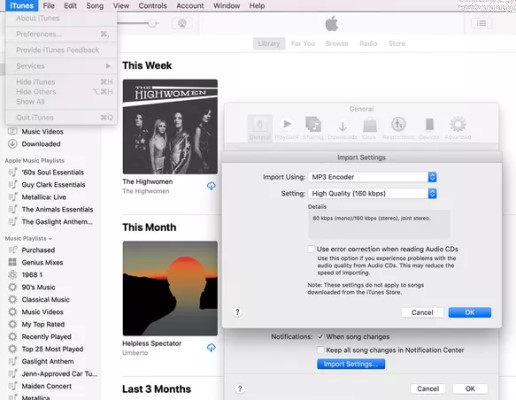The image size is (516, 400).
Task: Open the 1968 1 genius playlist
Action: 32,275
